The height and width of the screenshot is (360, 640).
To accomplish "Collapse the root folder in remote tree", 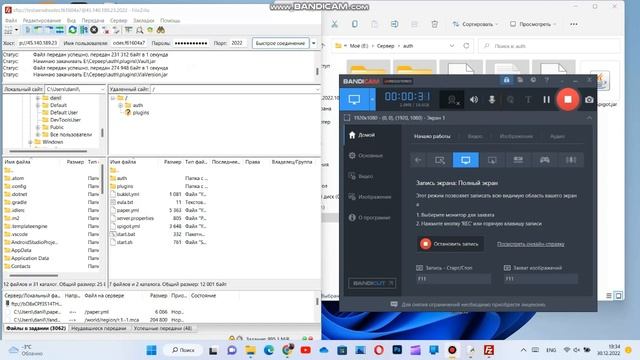I will 113,98.
